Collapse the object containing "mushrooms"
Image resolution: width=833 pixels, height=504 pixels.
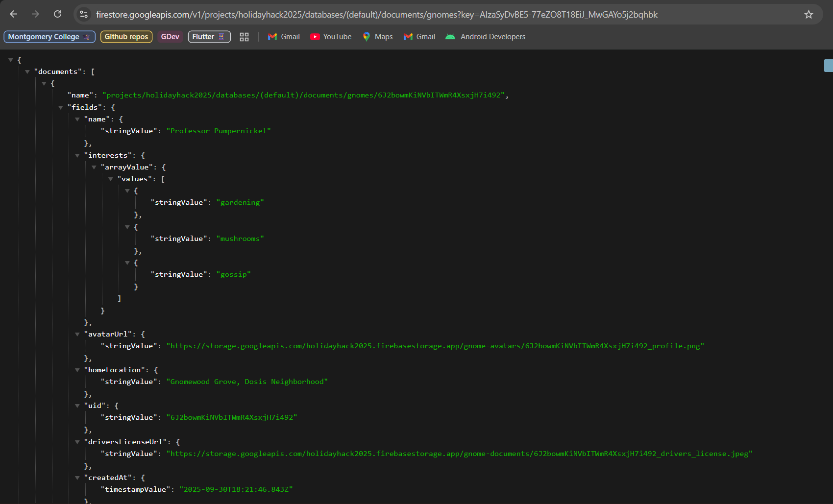[x=127, y=227]
